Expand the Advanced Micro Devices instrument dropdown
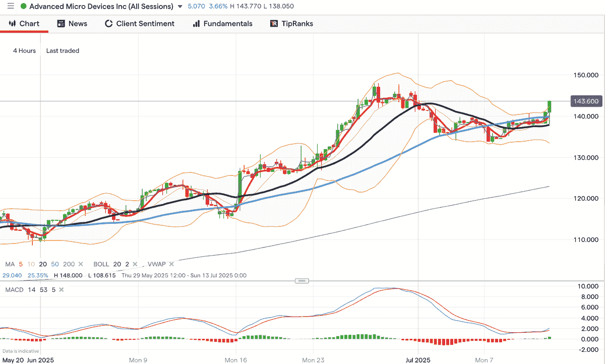 coord(180,7)
